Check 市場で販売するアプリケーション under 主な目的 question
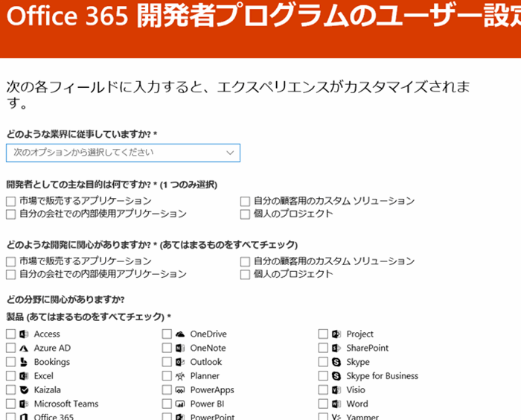 click(10, 201)
